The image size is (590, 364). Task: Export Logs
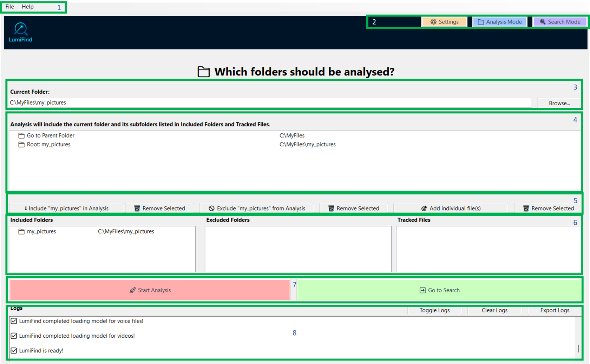click(x=555, y=310)
